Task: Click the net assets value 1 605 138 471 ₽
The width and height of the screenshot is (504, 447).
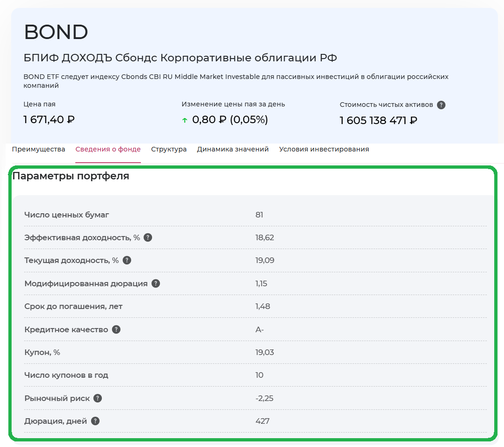Action: [x=378, y=120]
